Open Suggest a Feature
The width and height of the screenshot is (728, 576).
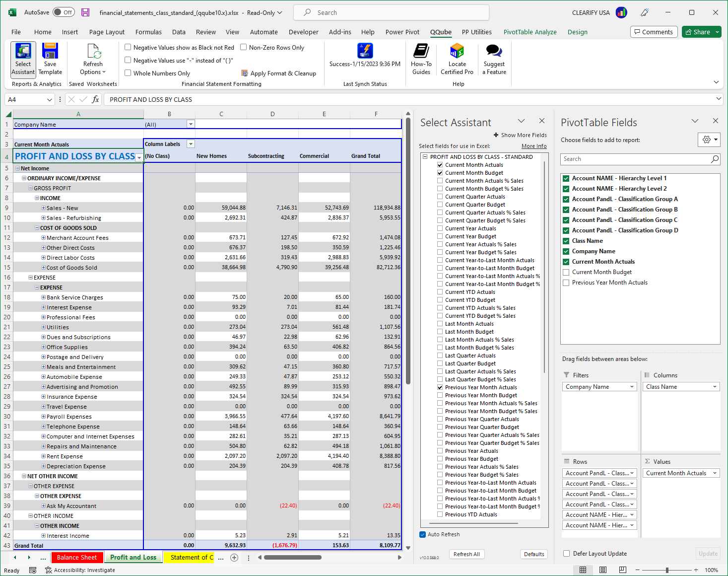[x=493, y=59]
